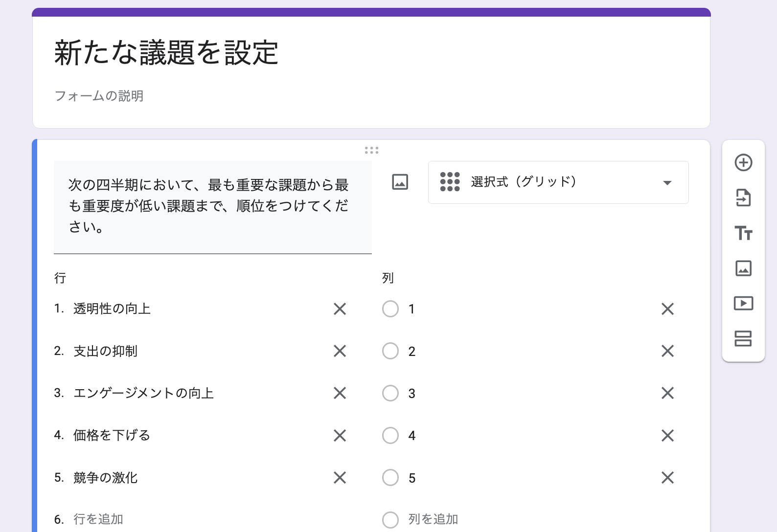The width and height of the screenshot is (777, 532).
Task: Add a video from the sidebar
Action: pyautogui.click(x=743, y=304)
